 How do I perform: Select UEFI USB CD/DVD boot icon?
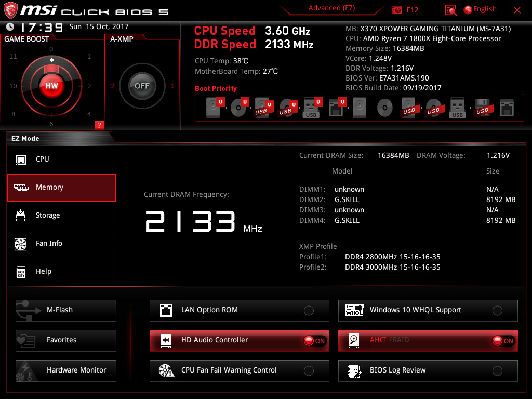288,108
